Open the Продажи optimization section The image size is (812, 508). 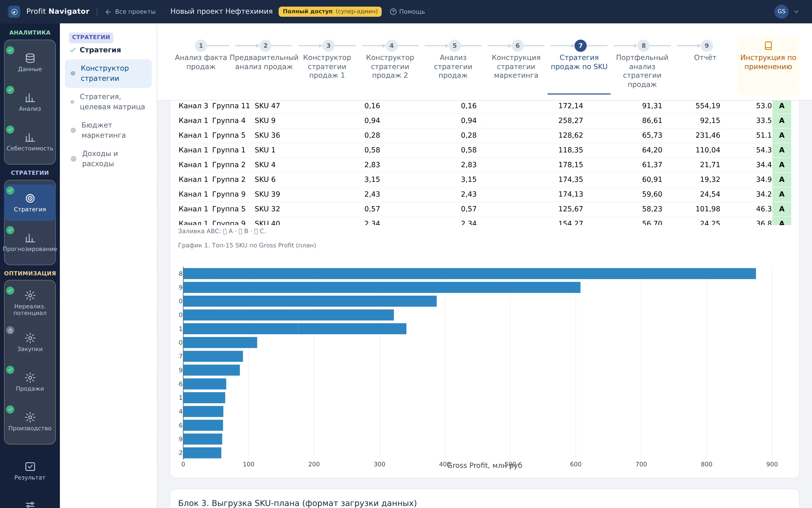point(30,382)
